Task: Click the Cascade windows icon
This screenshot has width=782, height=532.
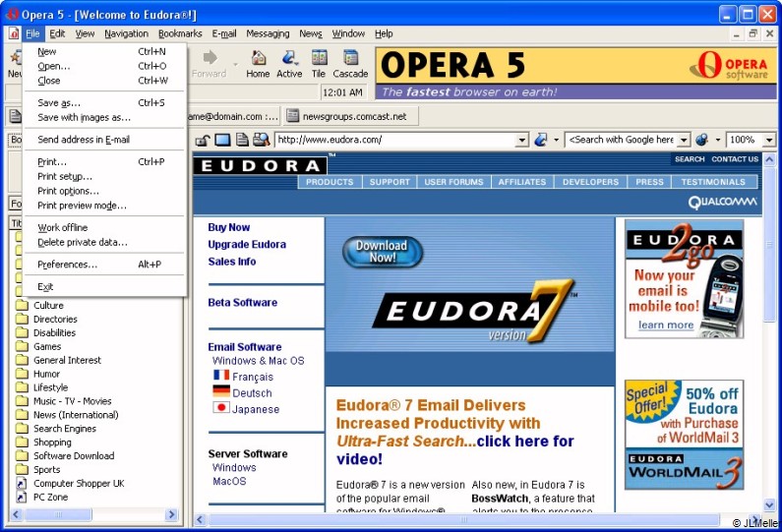Action: pos(350,58)
